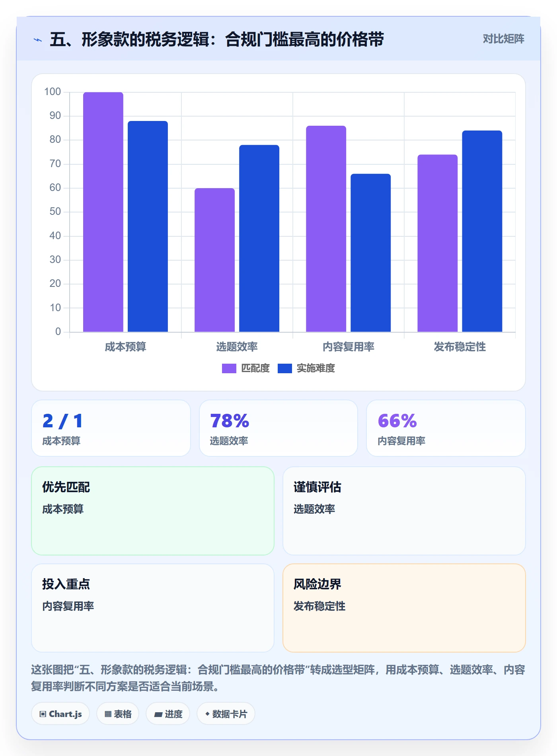This screenshot has width=557, height=756.
Task: Click the 对比矩阵 label in the header
Action: (x=503, y=39)
